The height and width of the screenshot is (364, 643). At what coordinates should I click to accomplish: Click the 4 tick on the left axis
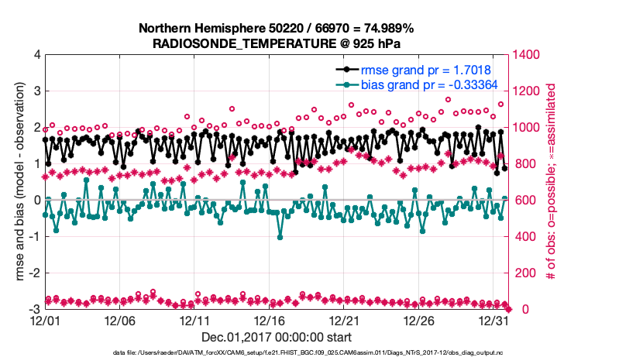coord(36,55)
